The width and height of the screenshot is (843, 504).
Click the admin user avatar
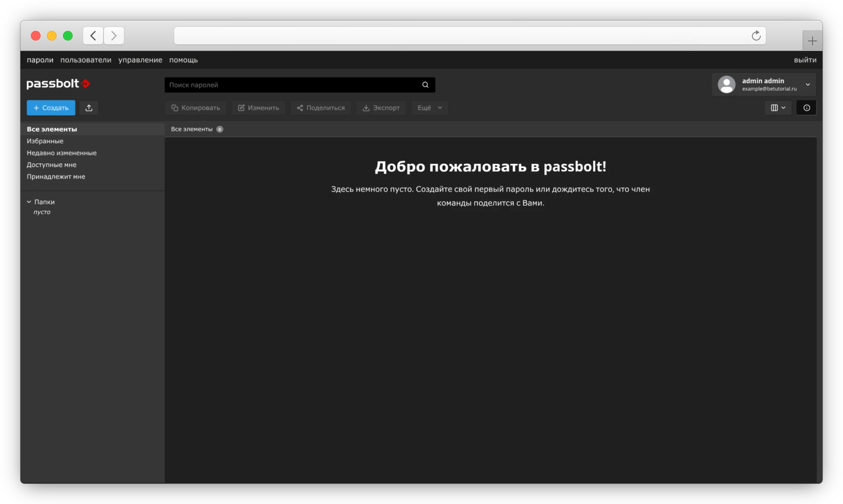[x=726, y=85]
